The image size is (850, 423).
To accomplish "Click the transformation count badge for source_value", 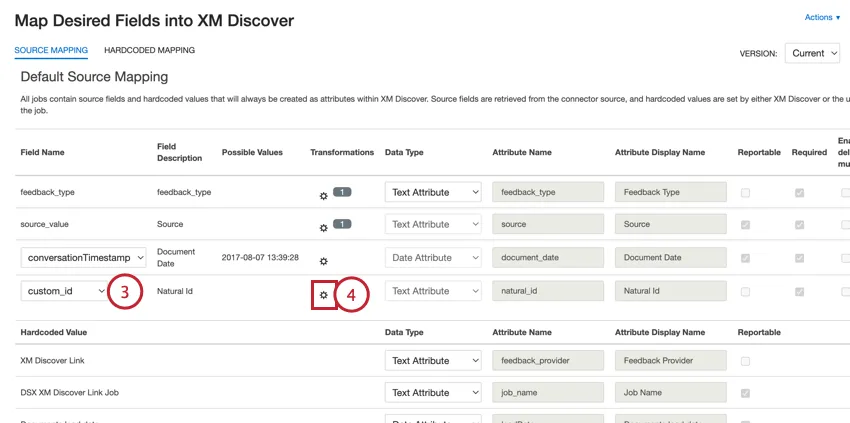I will coord(342,224).
